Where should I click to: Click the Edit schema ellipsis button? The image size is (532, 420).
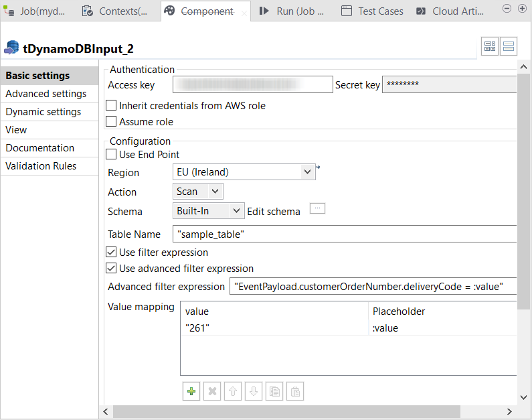point(317,209)
